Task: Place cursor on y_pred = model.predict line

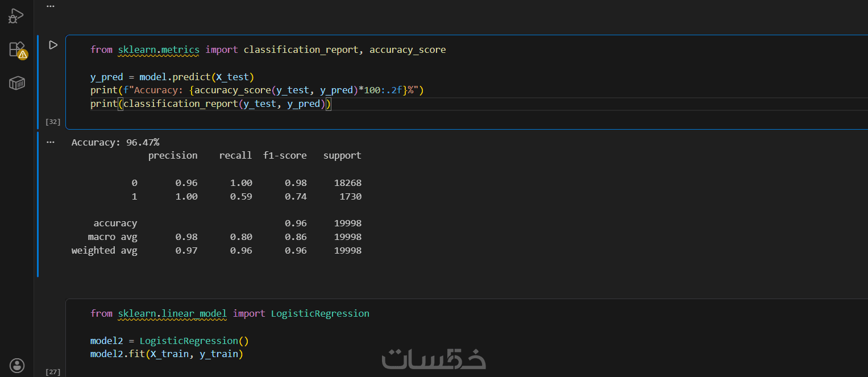Action: tap(172, 77)
